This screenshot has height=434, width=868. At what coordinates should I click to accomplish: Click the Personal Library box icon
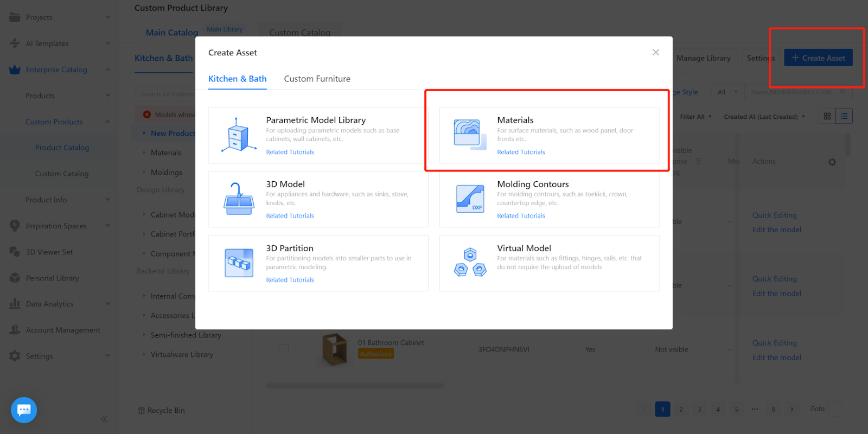15,278
